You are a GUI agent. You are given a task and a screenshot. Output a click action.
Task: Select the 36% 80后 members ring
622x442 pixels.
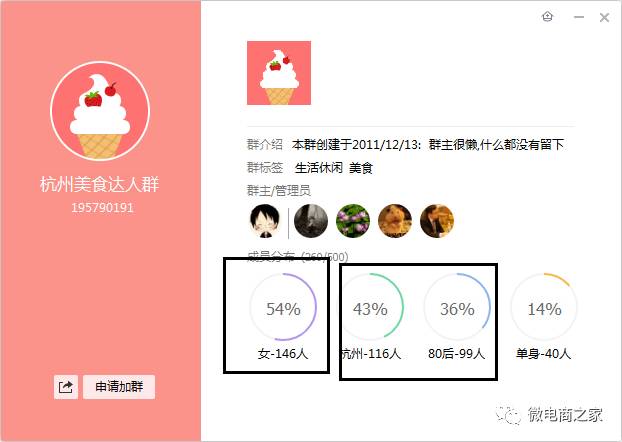click(457, 307)
